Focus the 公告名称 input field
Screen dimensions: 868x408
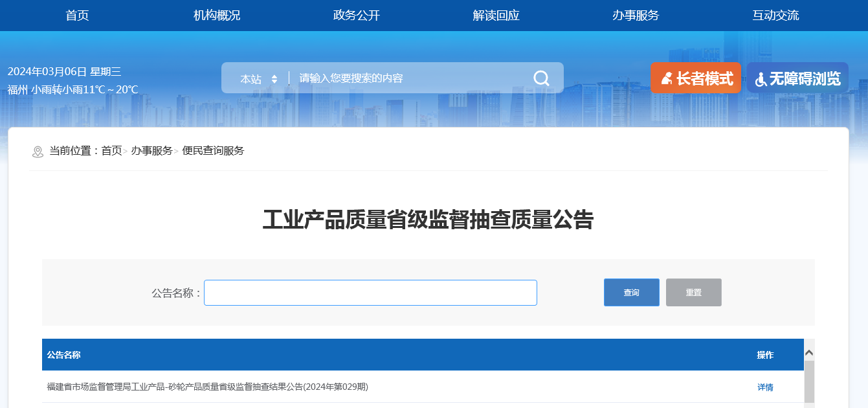(x=370, y=293)
